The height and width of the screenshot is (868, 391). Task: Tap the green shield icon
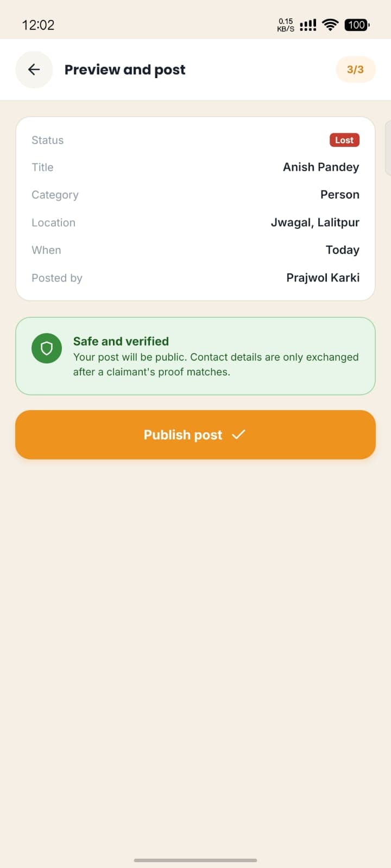tap(47, 348)
